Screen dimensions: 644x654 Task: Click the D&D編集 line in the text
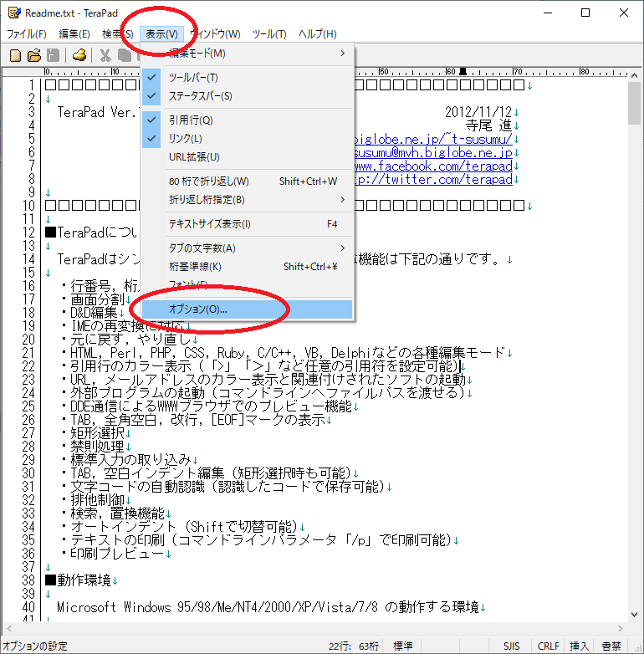pyautogui.click(x=94, y=313)
